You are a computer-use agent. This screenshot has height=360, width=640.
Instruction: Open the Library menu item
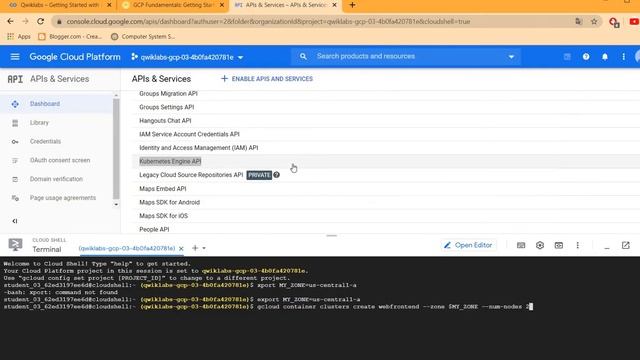(39, 123)
